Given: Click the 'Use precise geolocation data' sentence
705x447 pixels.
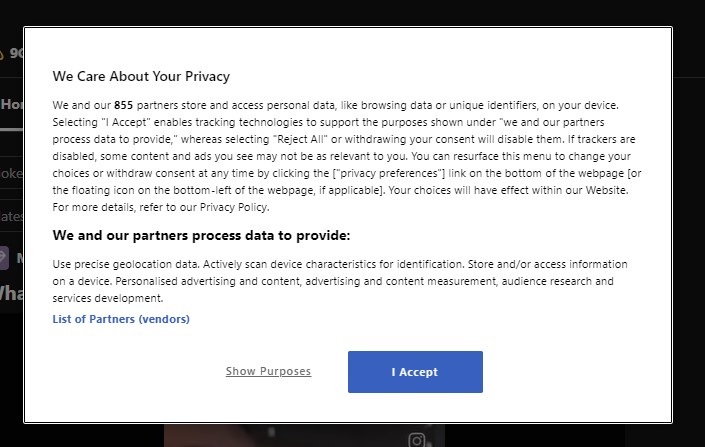Looking at the screenshot, I should (x=126, y=264).
